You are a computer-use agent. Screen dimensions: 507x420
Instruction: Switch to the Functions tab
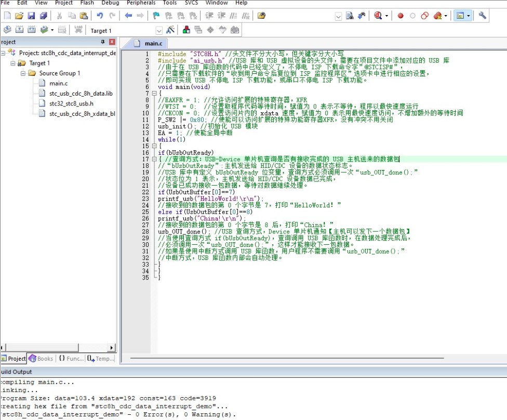click(x=71, y=359)
